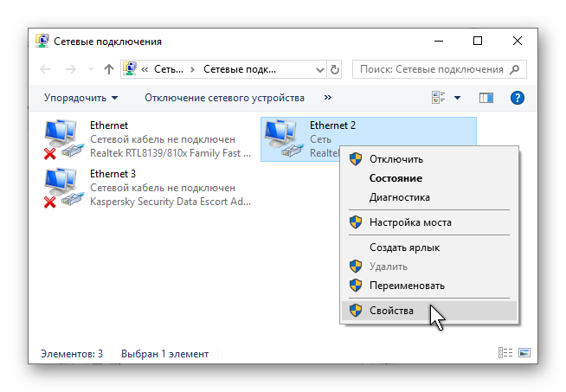
Task: Open the Упорядочить dropdown menu
Action: click(x=81, y=99)
